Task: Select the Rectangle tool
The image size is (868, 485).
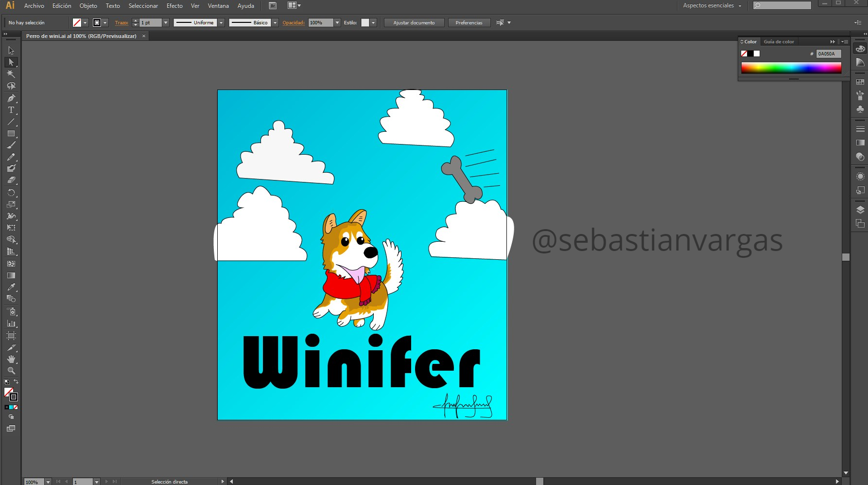Action: (11, 133)
